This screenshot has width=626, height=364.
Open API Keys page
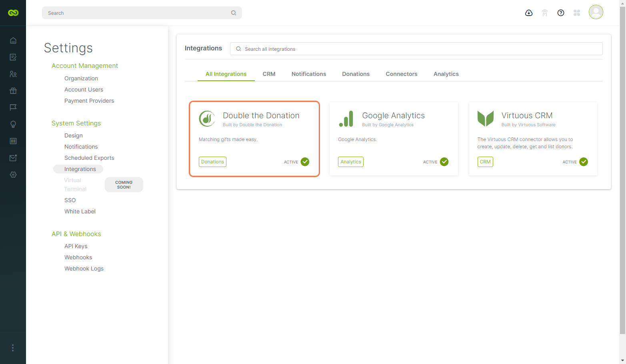click(x=76, y=246)
